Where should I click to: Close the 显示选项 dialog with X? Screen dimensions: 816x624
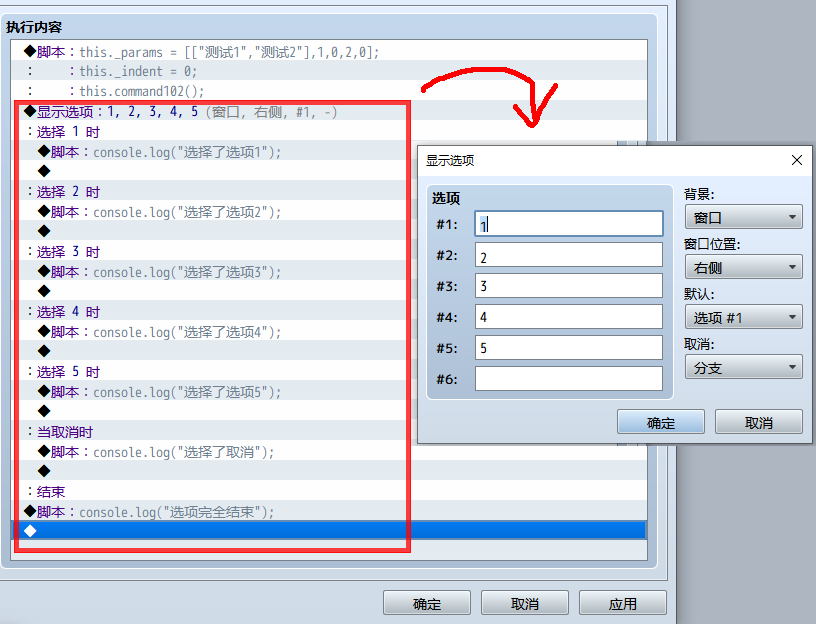797,160
